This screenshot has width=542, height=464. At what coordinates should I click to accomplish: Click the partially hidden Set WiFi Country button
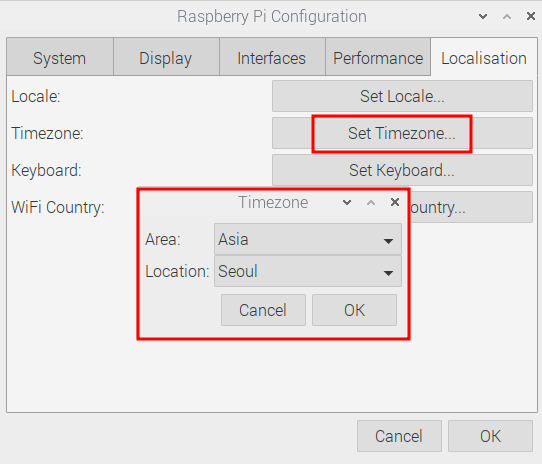tap(471, 207)
